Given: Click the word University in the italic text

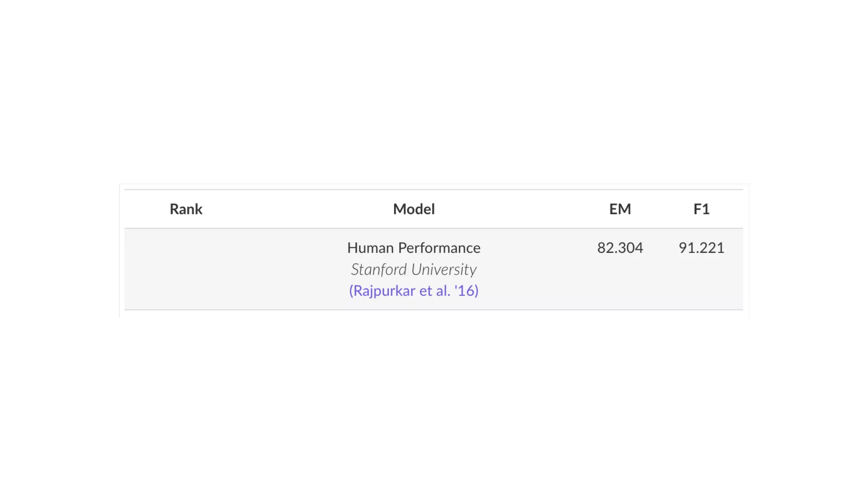Looking at the screenshot, I should pyautogui.click(x=444, y=269).
